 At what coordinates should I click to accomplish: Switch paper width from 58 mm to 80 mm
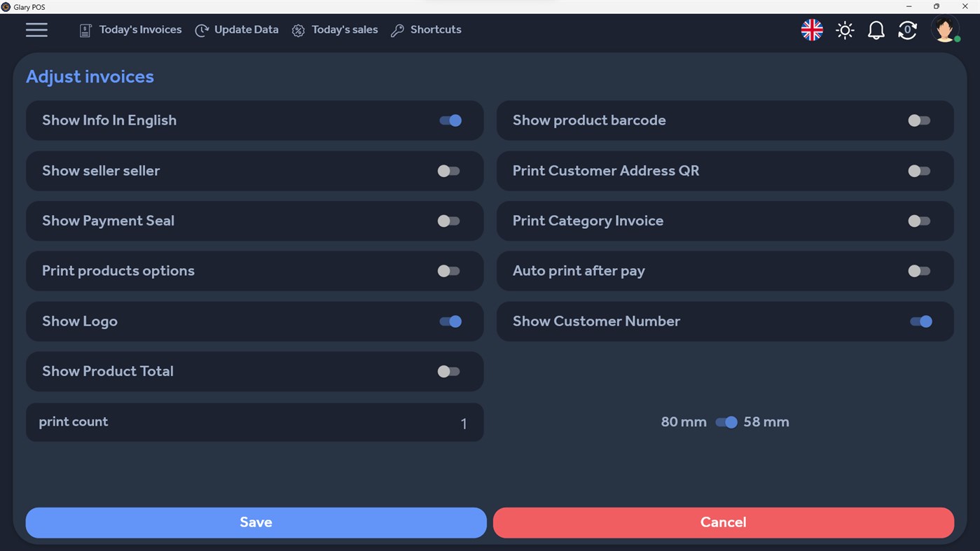tap(726, 422)
